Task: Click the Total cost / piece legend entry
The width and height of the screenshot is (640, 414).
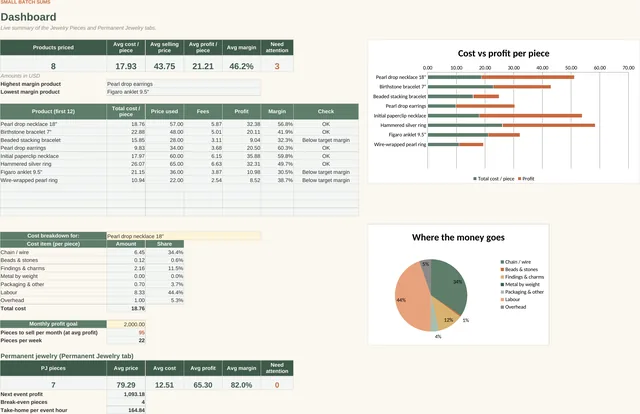Action: tap(493, 179)
